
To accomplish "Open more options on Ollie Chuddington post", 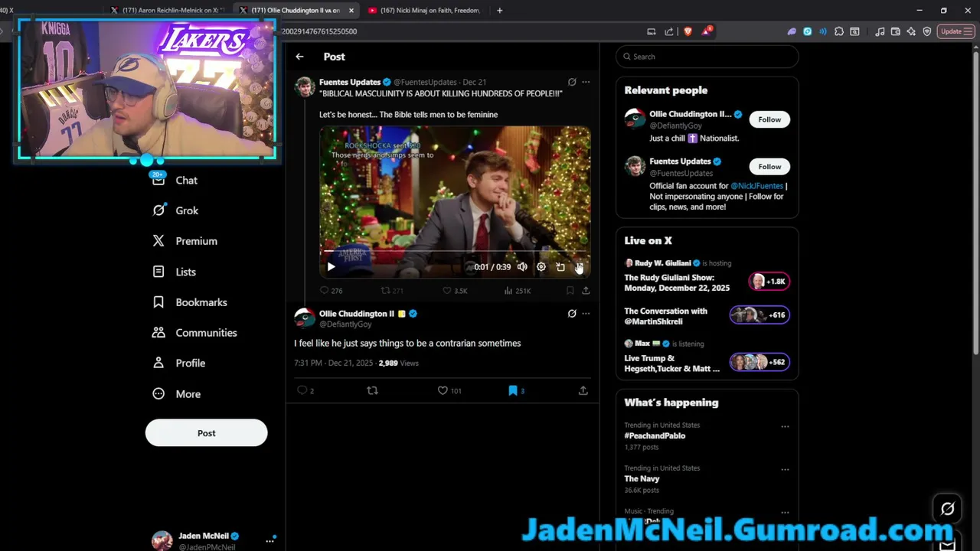I will [586, 314].
